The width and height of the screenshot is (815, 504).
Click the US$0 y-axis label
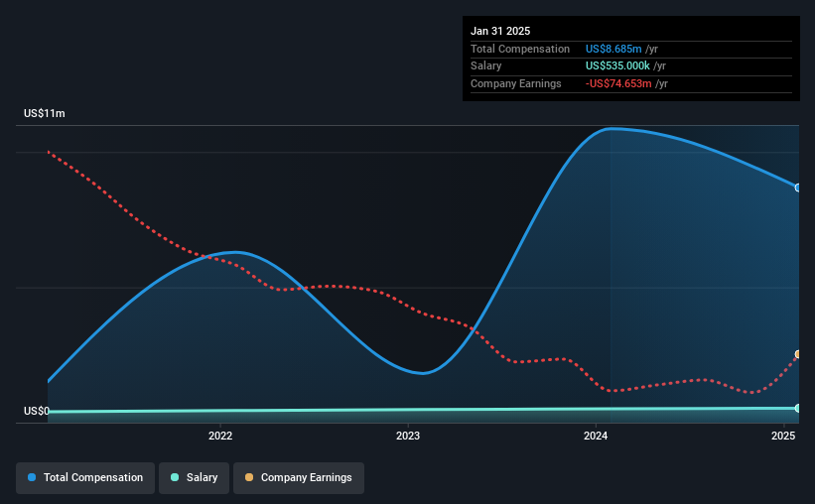tap(37, 411)
